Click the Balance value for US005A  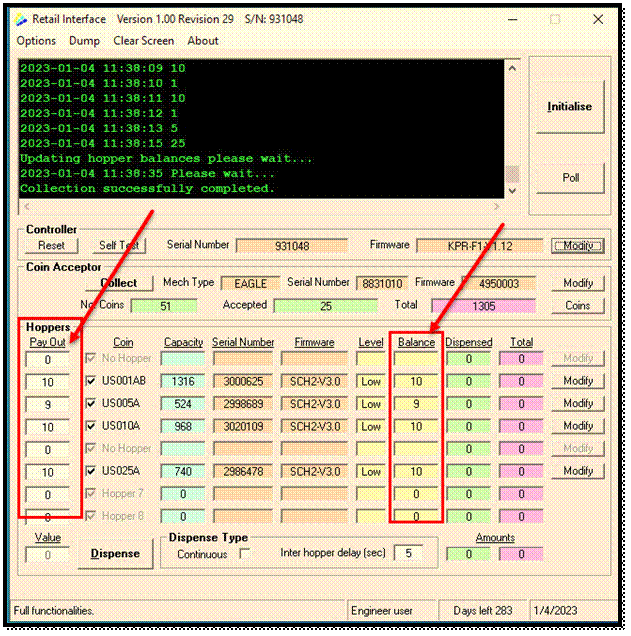416,404
